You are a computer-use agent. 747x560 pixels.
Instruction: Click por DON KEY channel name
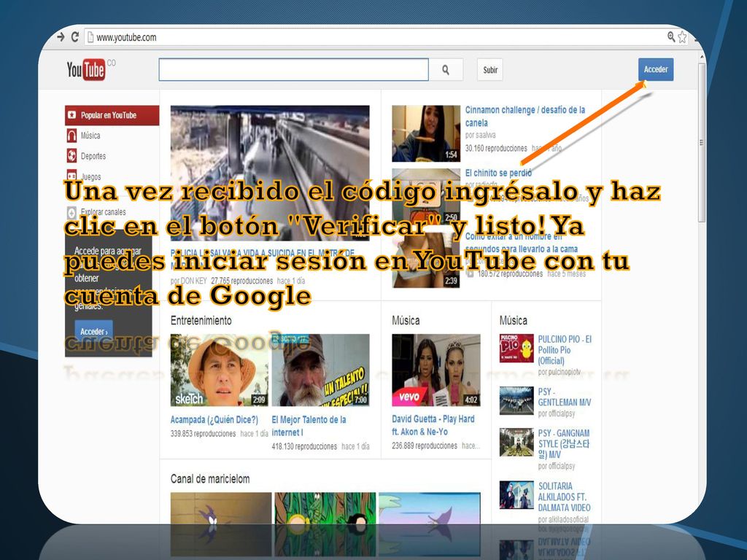189,281
